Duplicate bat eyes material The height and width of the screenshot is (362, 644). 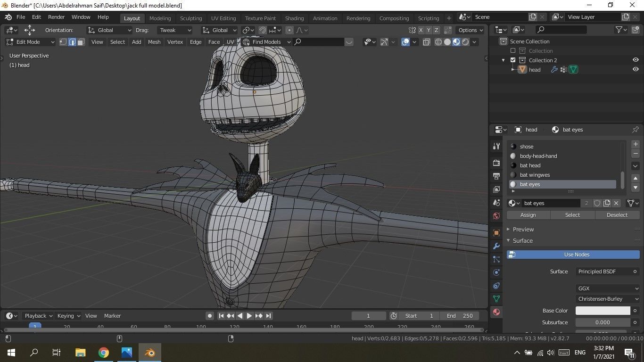tap(607, 203)
